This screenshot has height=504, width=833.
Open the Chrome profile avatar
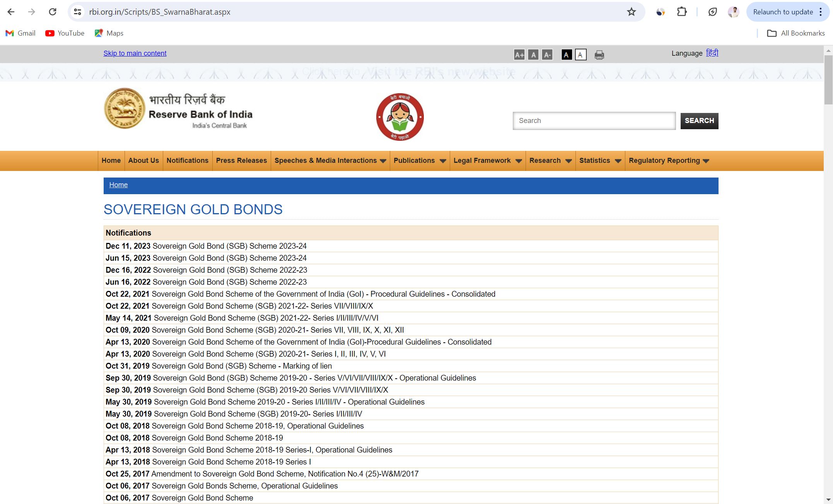[x=733, y=12]
